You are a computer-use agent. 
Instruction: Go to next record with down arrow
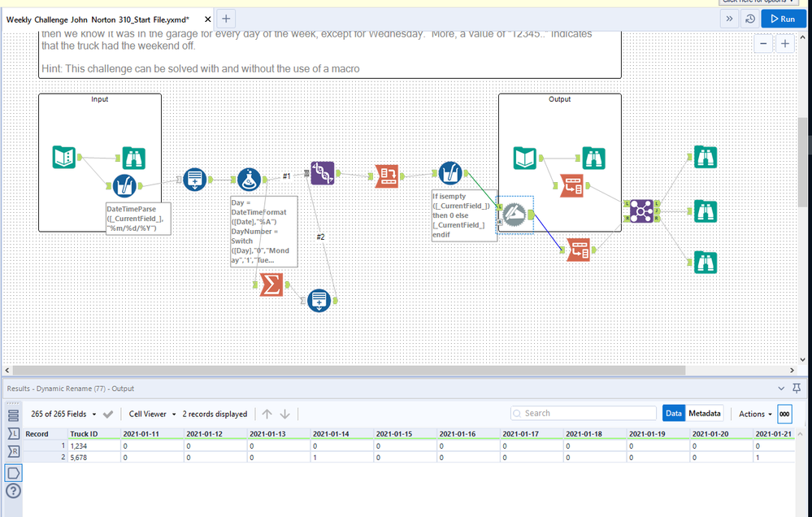(284, 414)
